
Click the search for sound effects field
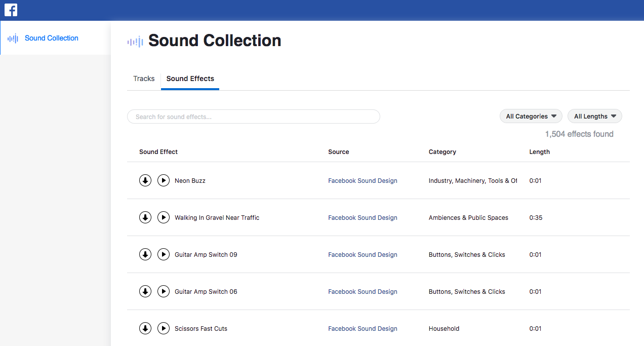(x=253, y=117)
